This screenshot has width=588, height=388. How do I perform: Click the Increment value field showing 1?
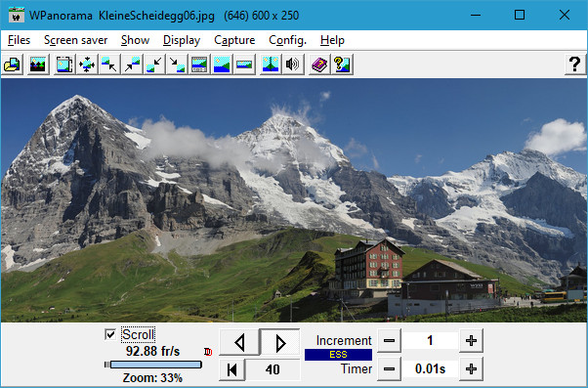coord(430,341)
